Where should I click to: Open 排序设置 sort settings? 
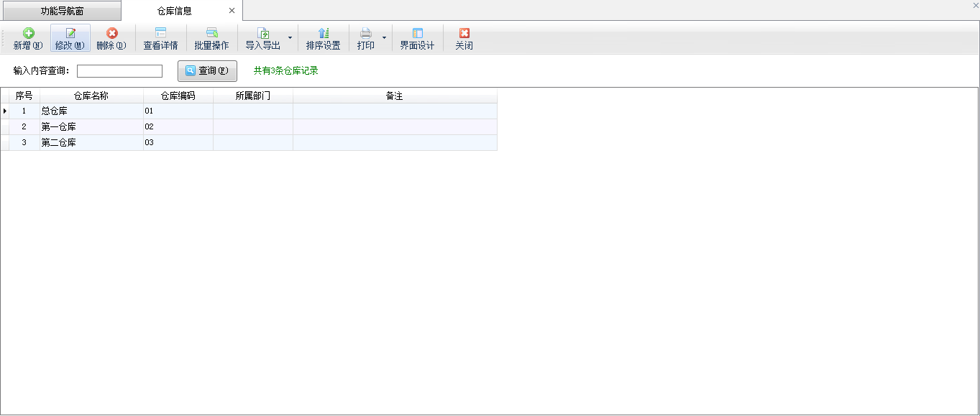pos(323,33)
